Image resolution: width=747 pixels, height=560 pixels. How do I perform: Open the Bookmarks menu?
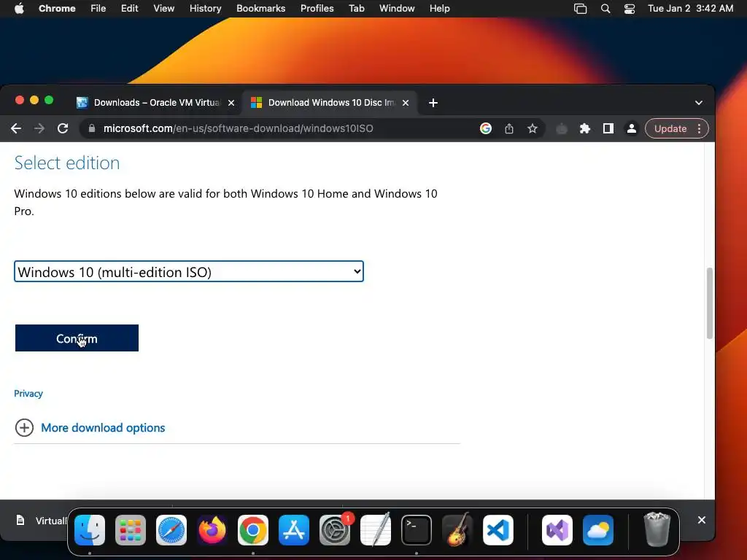[x=260, y=9]
